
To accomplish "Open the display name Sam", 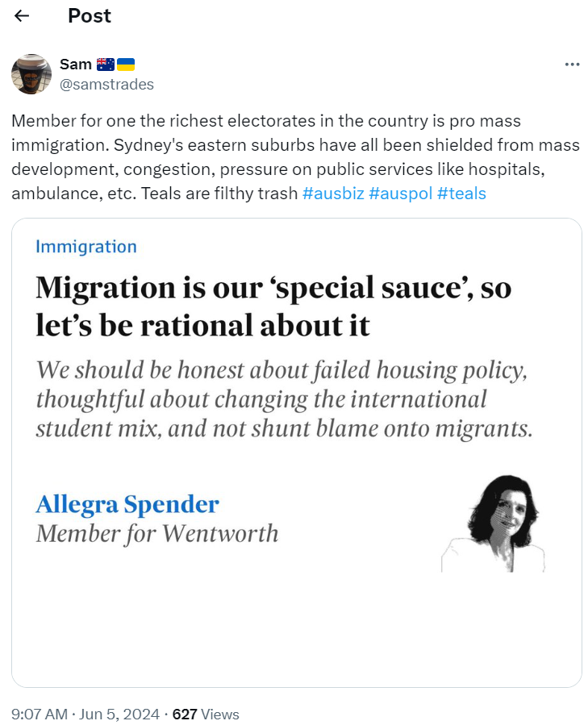I will 75,65.
